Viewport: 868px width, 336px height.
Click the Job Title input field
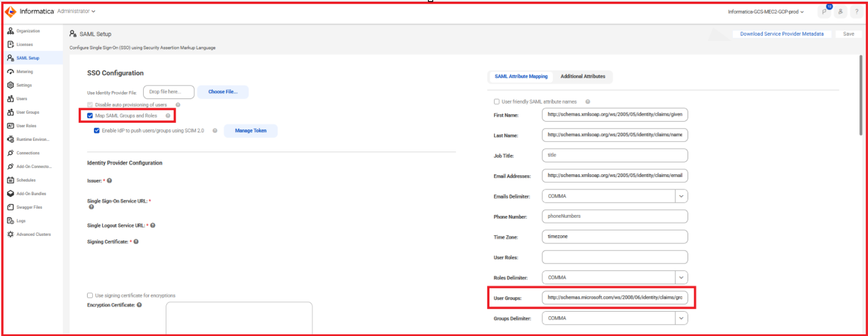(615, 156)
